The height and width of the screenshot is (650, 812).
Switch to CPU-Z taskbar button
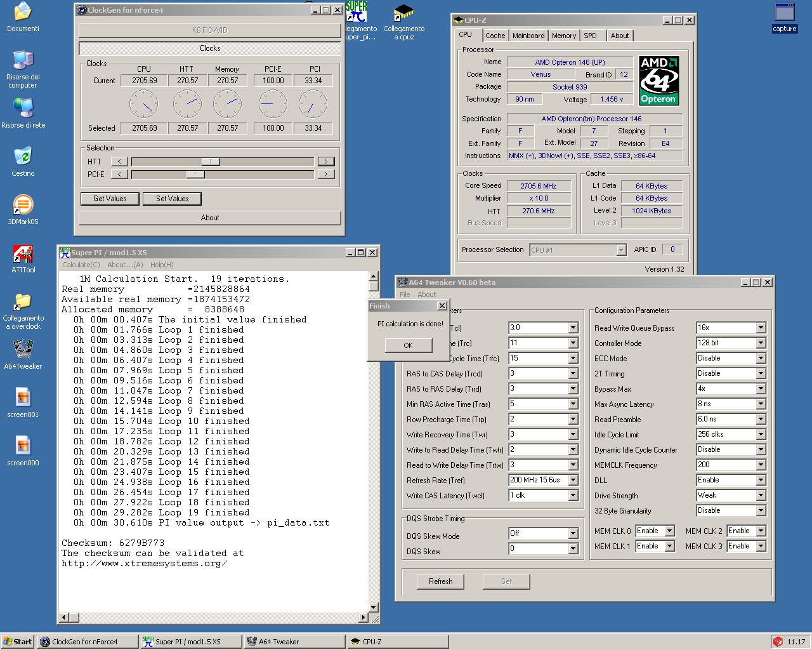point(398,642)
